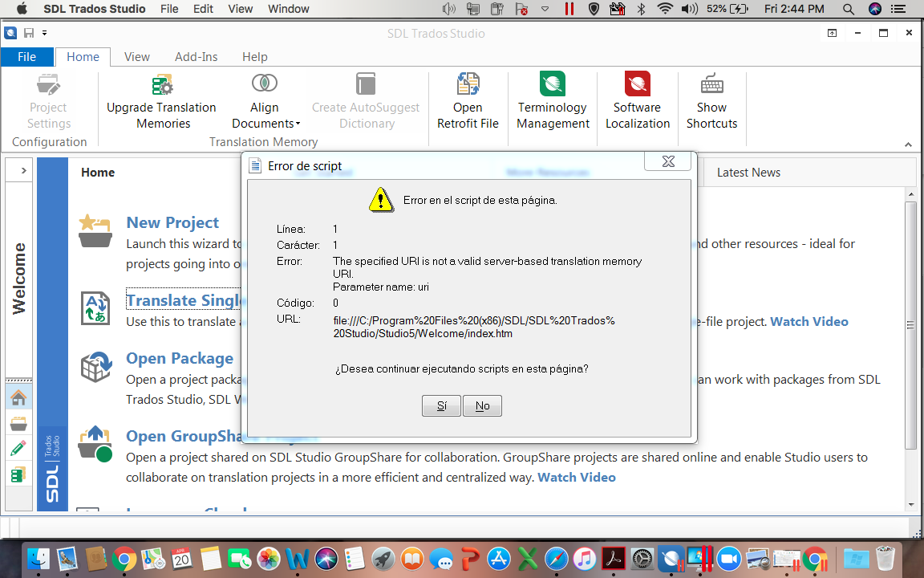Screen dimensions: 924x578
Task: Click the Create AutoSuggest Dictionary icon
Action: 366,84
